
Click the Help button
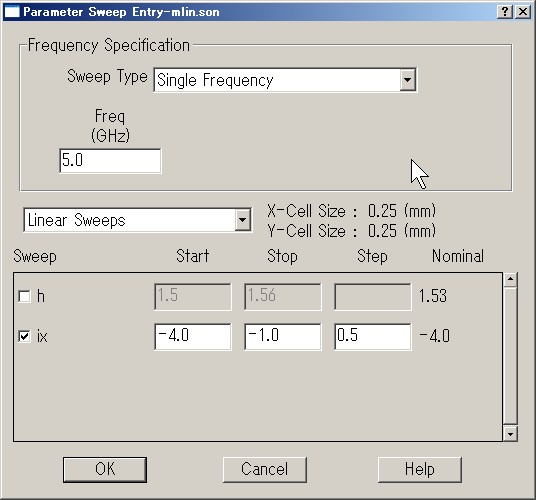[x=419, y=470]
